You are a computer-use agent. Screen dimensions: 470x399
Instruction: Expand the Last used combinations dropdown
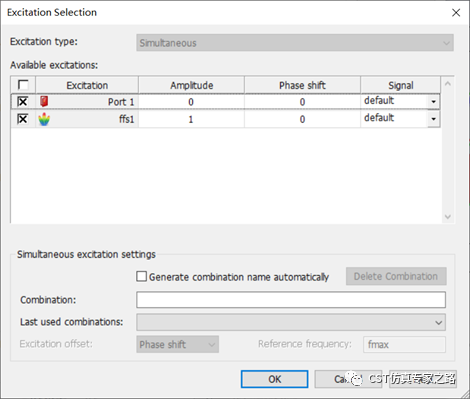tap(291, 322)
